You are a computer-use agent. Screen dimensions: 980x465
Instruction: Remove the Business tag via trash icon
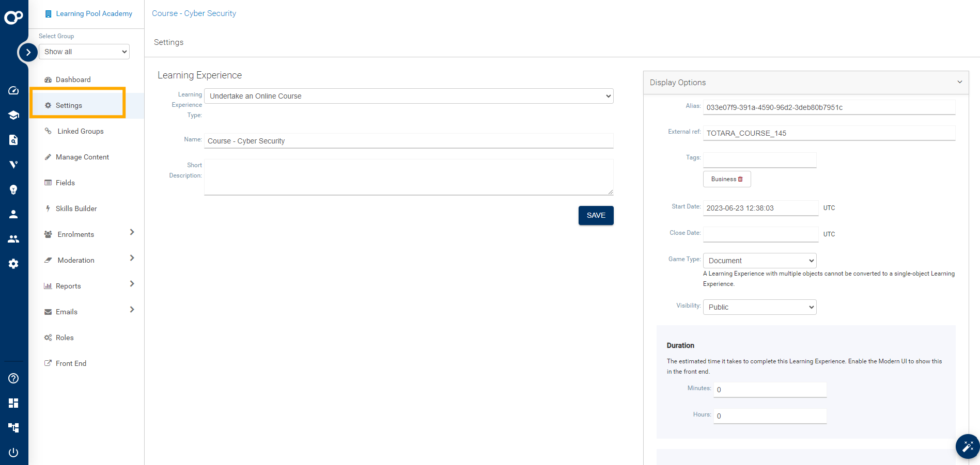pos(740,179)
